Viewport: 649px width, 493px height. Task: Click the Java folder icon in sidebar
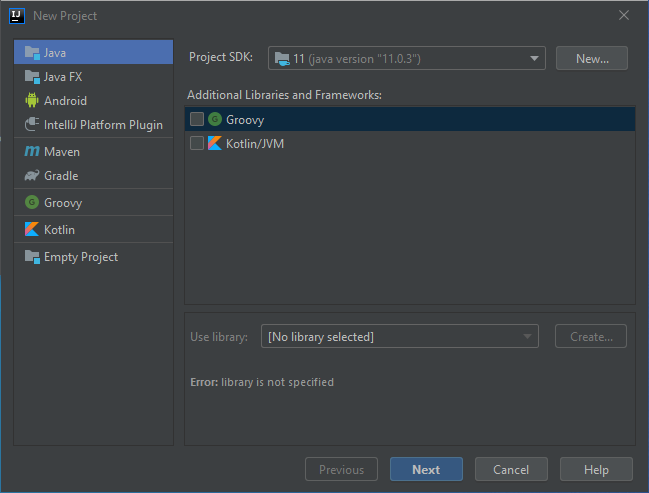(32, 53)
